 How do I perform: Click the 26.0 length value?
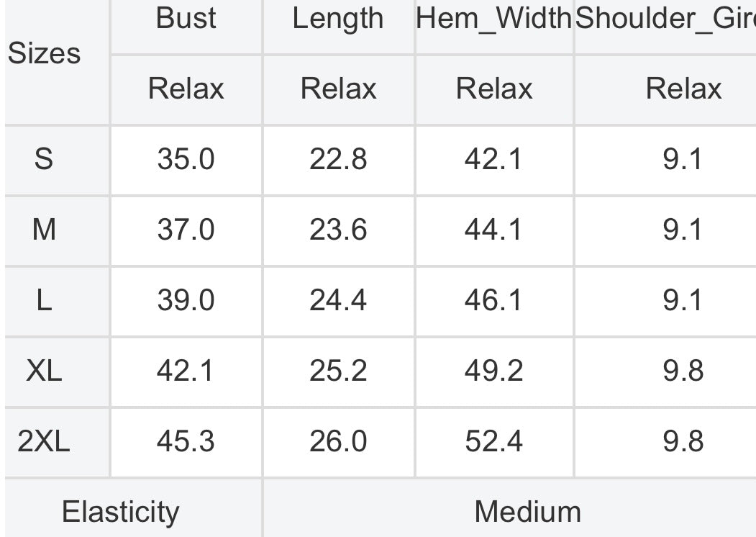coord(338,441)
